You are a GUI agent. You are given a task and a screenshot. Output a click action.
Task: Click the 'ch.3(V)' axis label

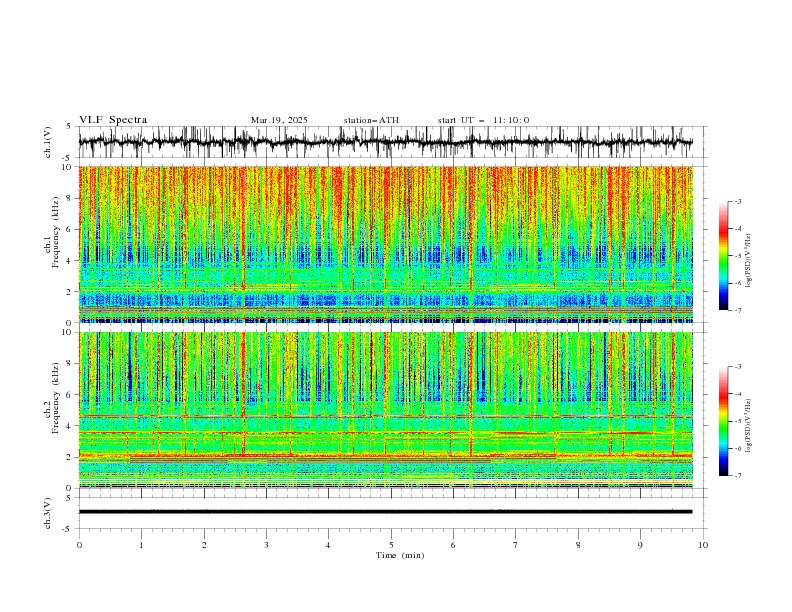[48, 513]
